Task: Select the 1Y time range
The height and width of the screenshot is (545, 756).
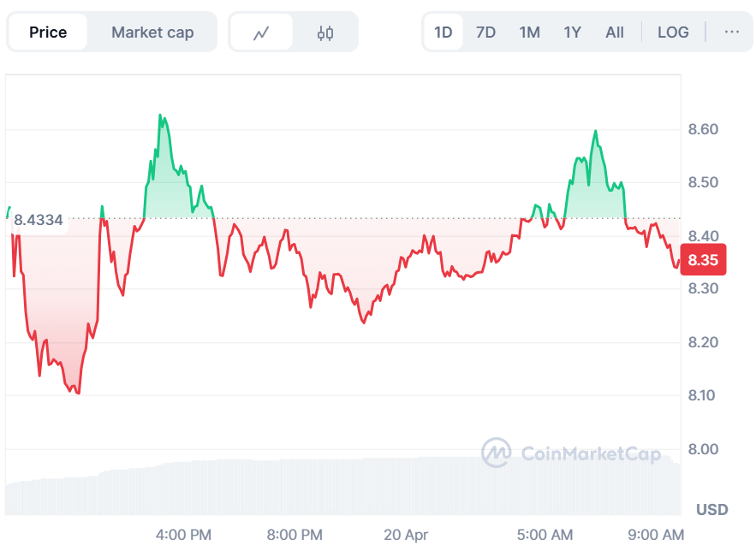Action: click(x=572, y=33)
